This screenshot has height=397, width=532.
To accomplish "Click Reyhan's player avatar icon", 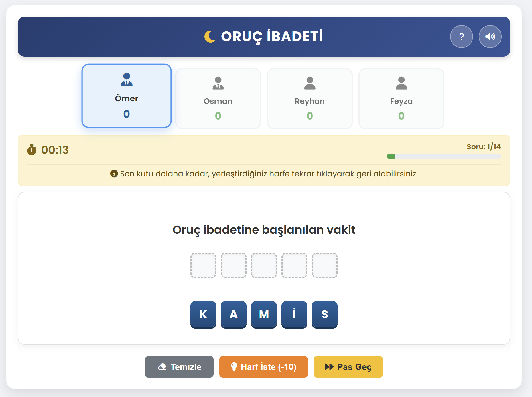I will [310, 83].
